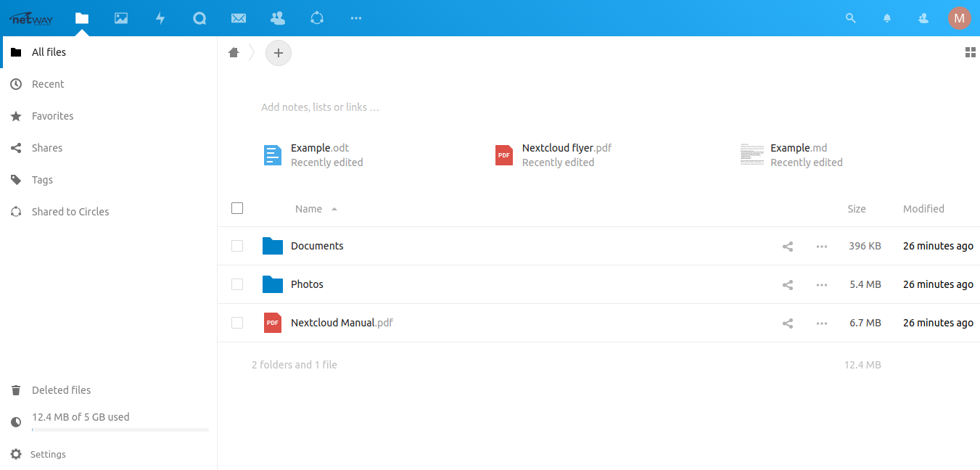This screenshot has height=470, width=980.
Task: Open the Photos app from the top bar
Action: 121,18
